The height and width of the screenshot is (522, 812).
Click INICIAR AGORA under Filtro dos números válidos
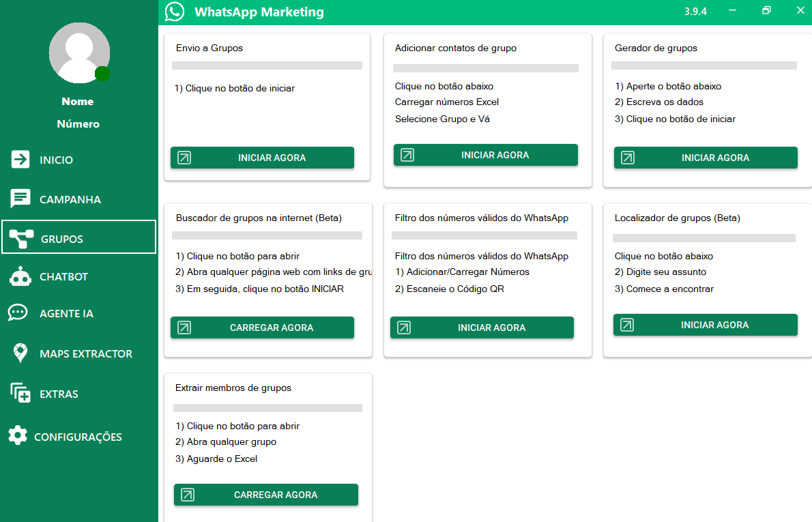tap(482, 328)
